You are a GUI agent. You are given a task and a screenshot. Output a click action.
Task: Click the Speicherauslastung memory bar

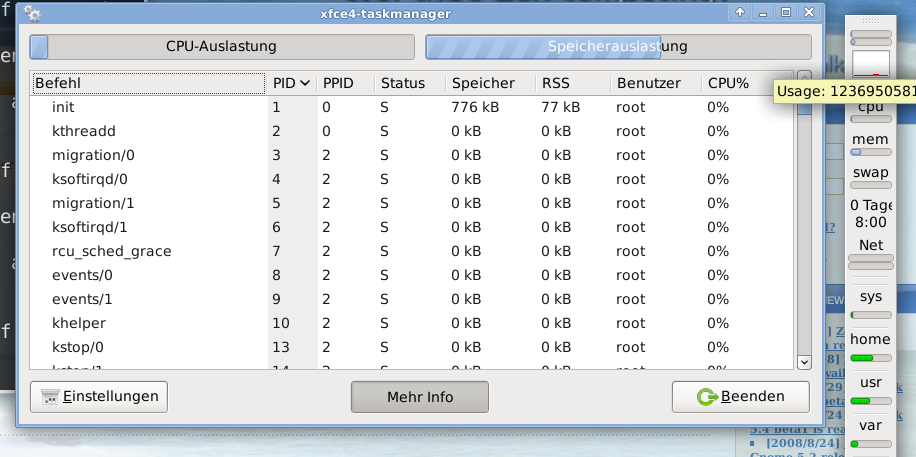[617, 46]
